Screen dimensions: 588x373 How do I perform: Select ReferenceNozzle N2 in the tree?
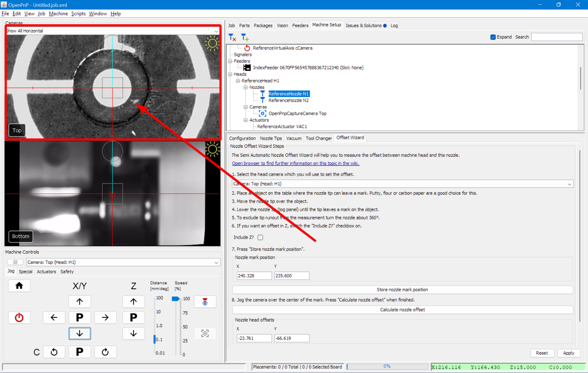tap(288, 100)
